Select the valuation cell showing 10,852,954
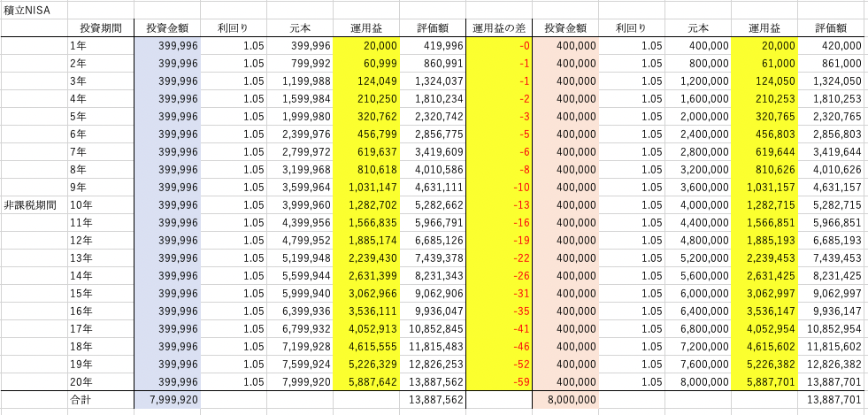Image resolution: width=868 pixels, height=415 pixels. (x=832, y=328)
